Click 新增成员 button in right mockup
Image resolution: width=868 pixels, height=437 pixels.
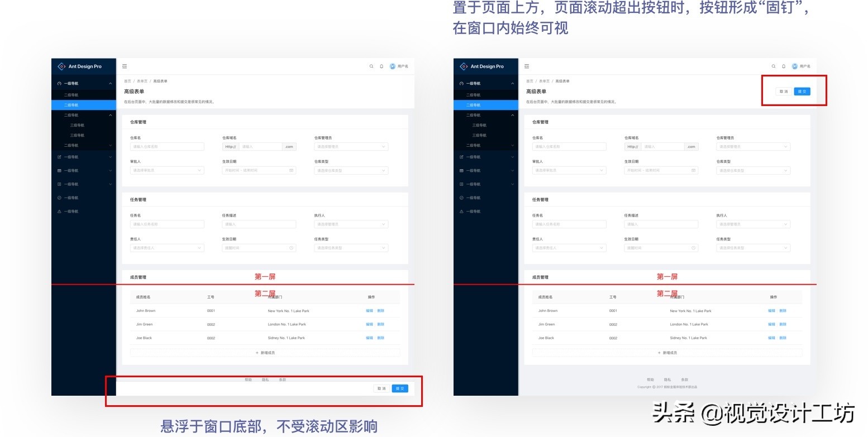tap(667, 353)
